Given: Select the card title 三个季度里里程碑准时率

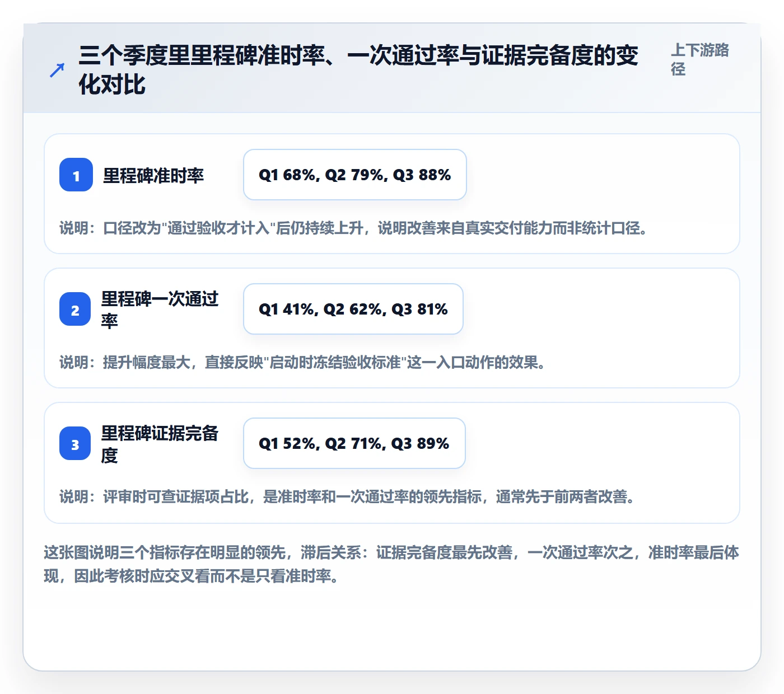Looking at the screenshot, I should pyautogui.click(x=358, y=70).
